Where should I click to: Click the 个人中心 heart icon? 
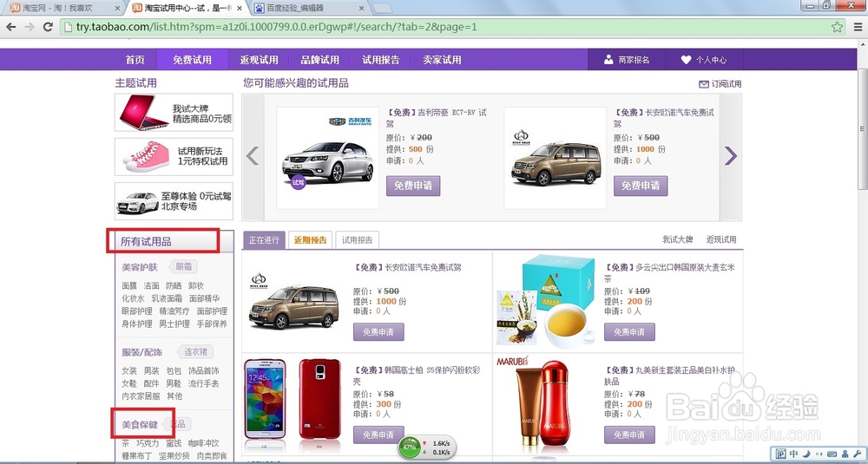(686, 60)
